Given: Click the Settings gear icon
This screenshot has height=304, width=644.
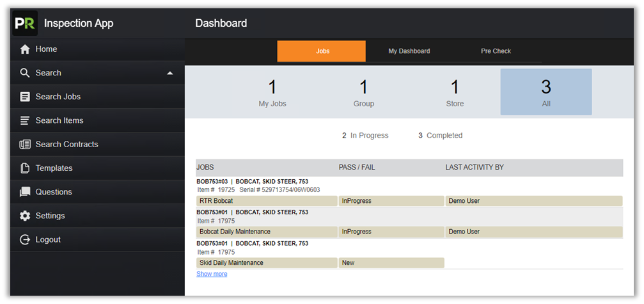Looking at the screenshot, I should pos(25,216).
